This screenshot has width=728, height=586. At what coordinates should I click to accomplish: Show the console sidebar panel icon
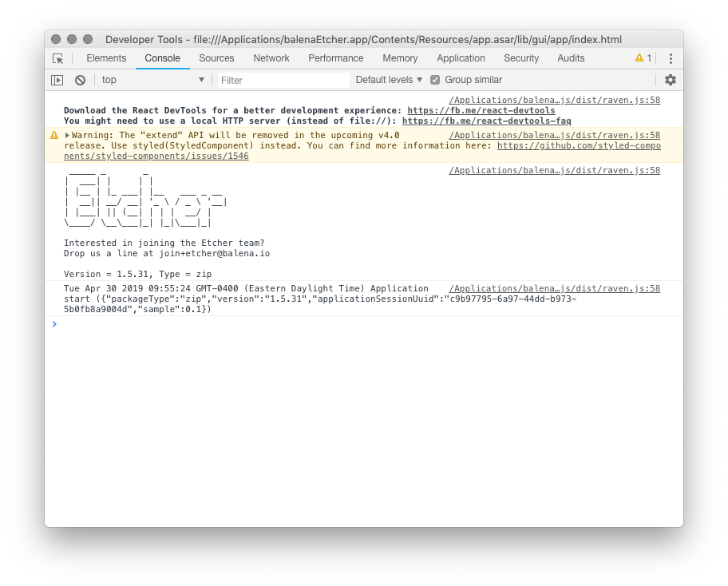(x=57, y=80)
